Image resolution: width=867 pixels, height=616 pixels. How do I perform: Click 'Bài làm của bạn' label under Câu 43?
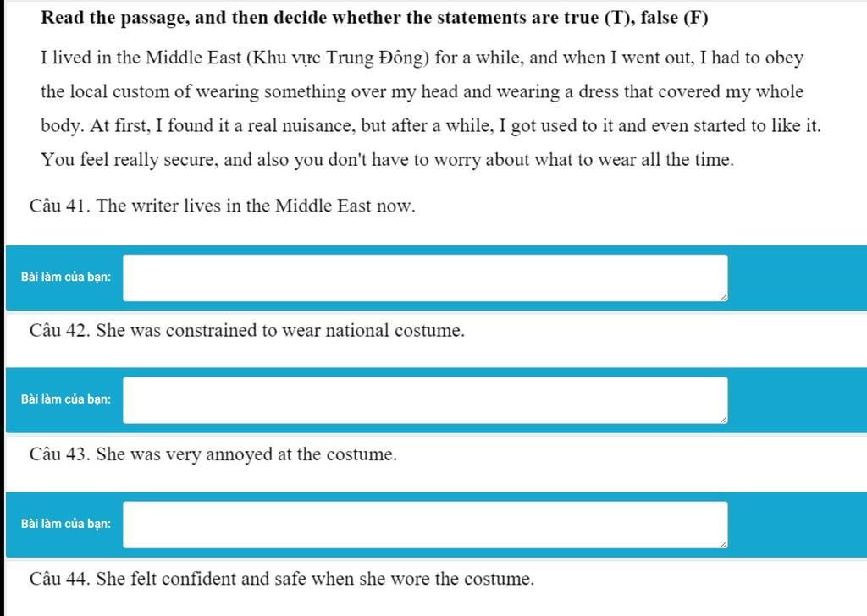[x=66, y=524]
